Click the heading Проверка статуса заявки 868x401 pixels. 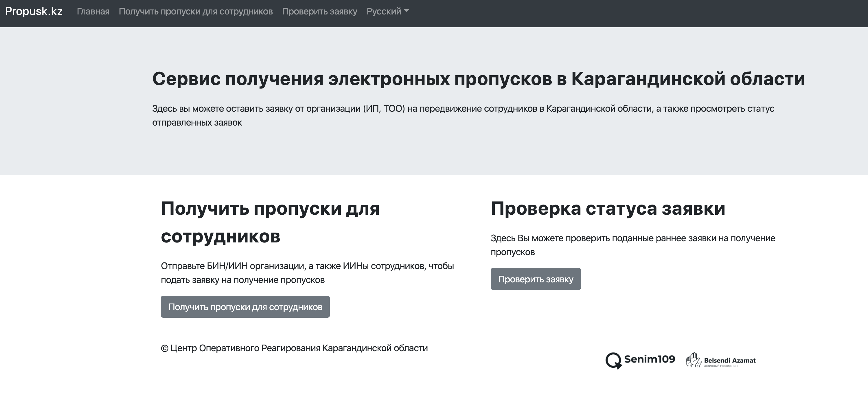(608, 208)
